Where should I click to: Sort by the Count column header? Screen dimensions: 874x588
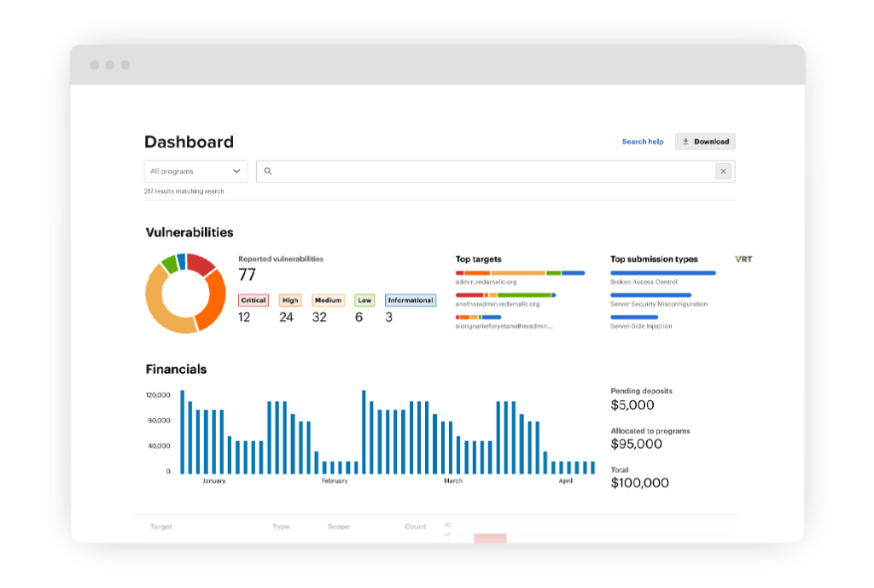click(415, 527)
